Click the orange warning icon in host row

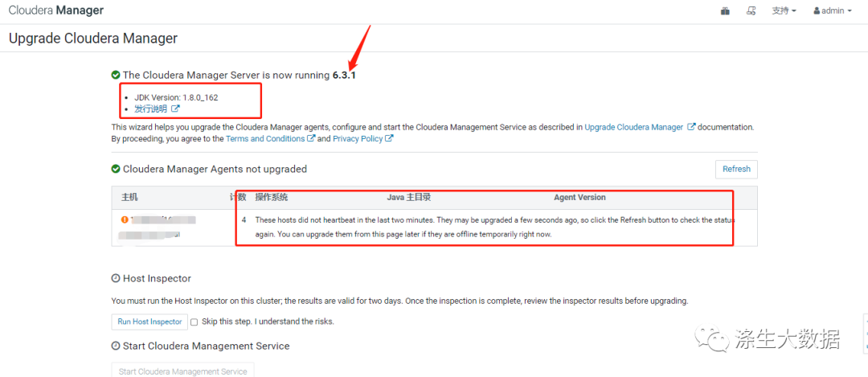click(125, 219)
